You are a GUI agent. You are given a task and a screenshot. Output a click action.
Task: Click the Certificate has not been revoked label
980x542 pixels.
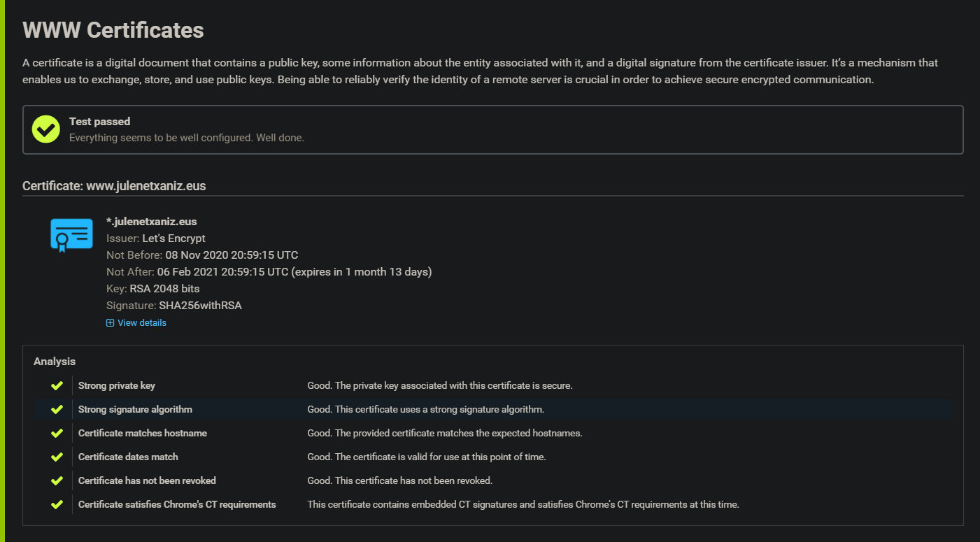(x=147, y=480)
